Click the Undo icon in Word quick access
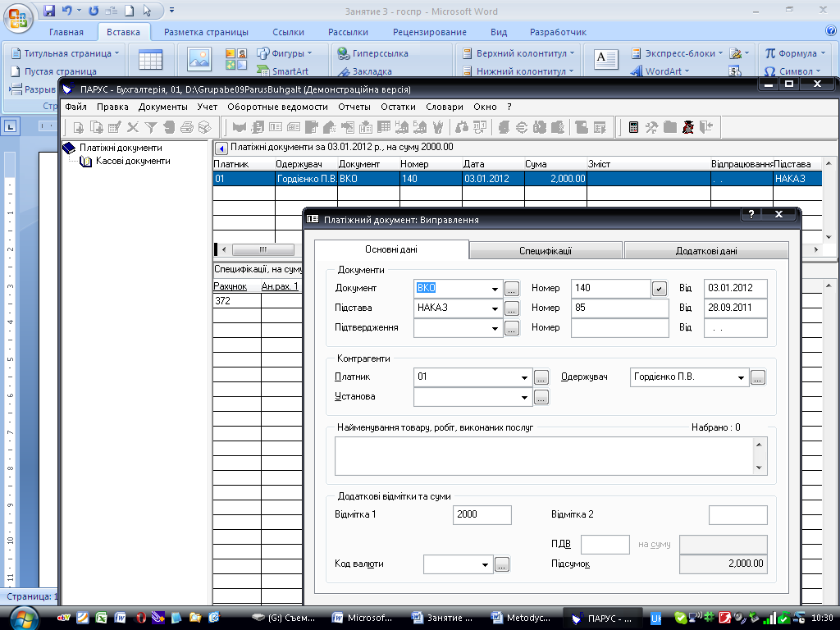Screen dimensions: 840x630 (67, 10)
